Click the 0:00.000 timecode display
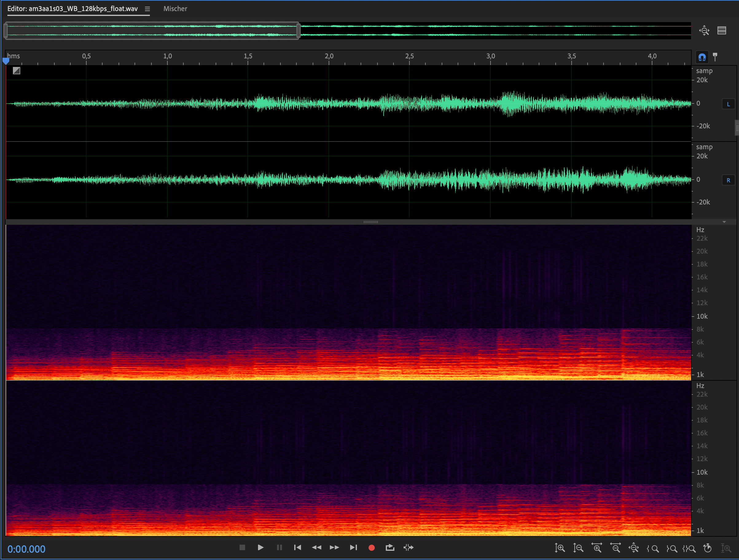739x560 pixels. coord(26,549)
